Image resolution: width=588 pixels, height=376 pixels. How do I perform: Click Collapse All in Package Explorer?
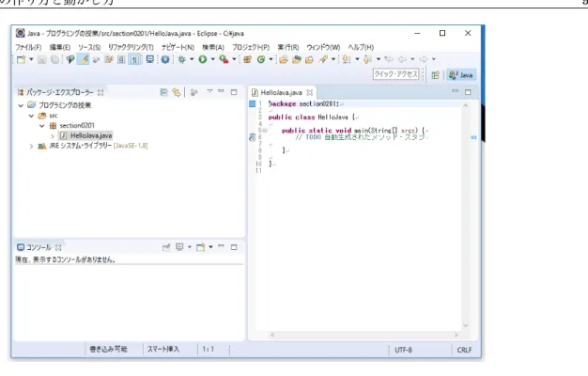163,92
